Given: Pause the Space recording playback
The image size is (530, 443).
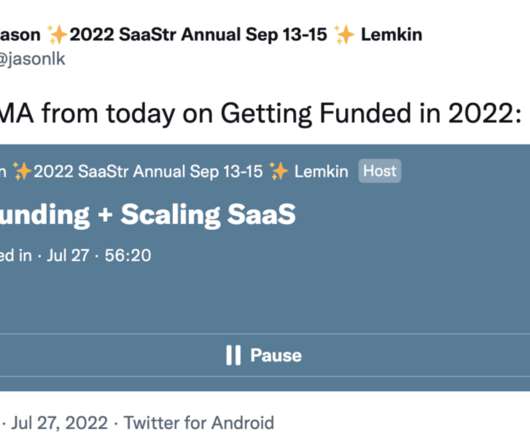Looking at the screenshot, I should [x=265, y=355].
